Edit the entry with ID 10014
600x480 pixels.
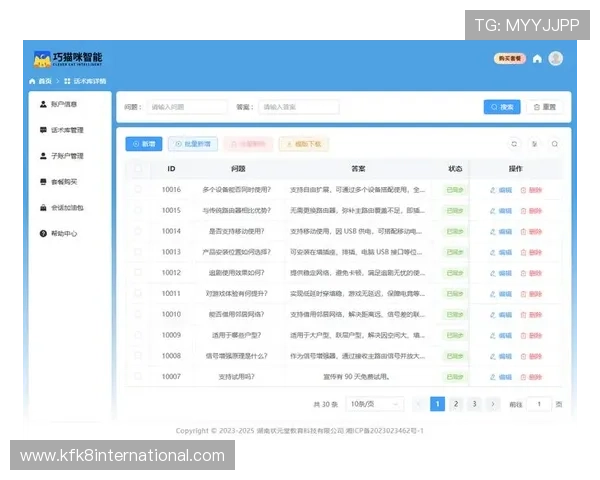coord(501,232)
